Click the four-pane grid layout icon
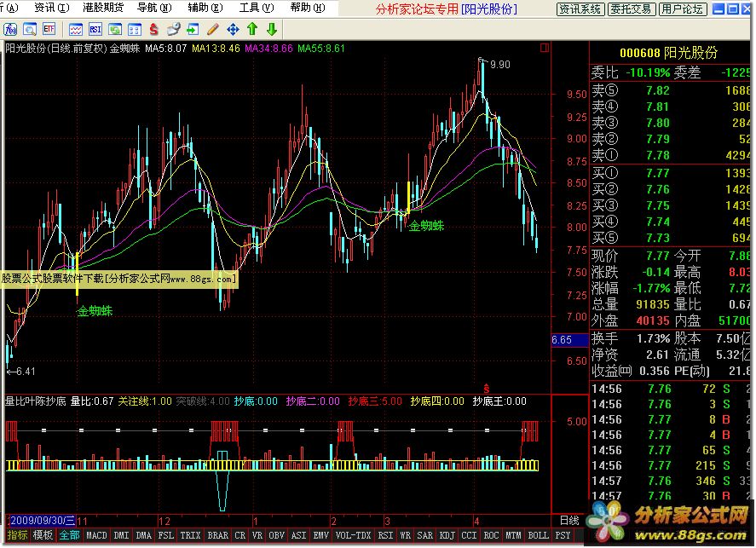 coord(135,29)
